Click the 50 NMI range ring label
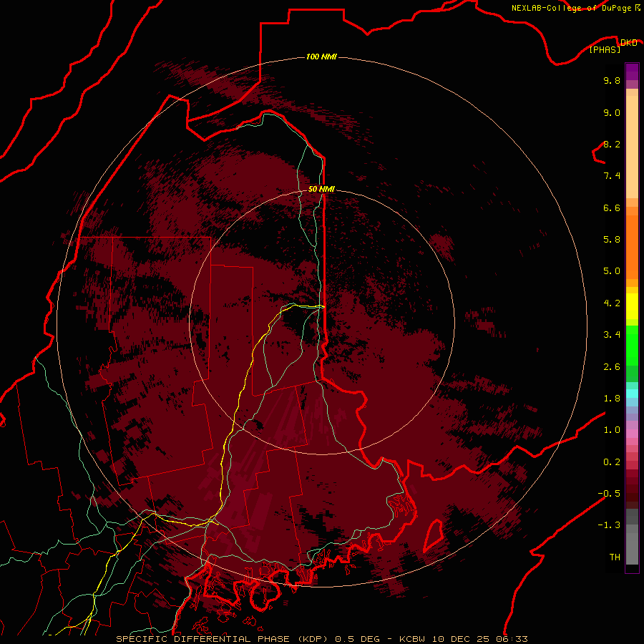 click(321, 189)
